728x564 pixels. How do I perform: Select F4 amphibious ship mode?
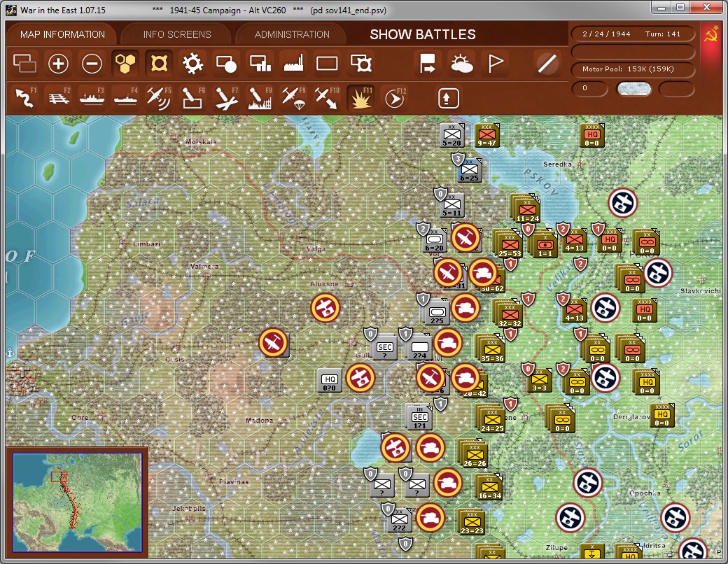tap(125, 98)
